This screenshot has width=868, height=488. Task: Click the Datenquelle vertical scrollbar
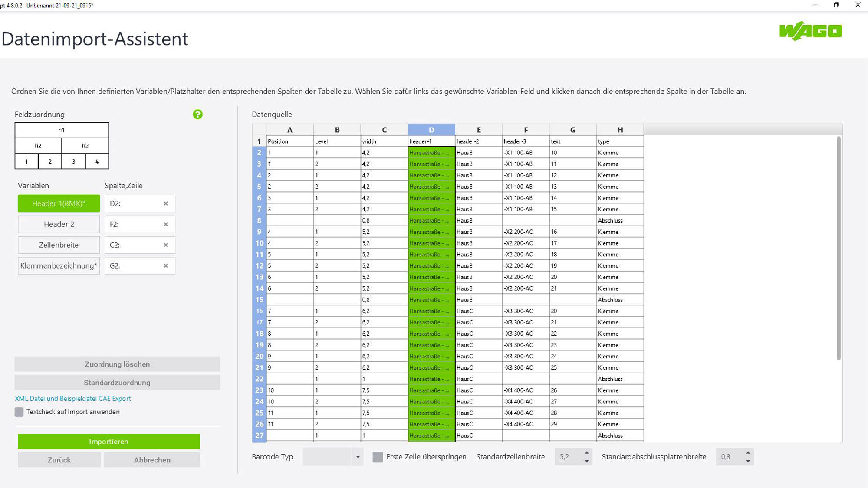[838, 248]
